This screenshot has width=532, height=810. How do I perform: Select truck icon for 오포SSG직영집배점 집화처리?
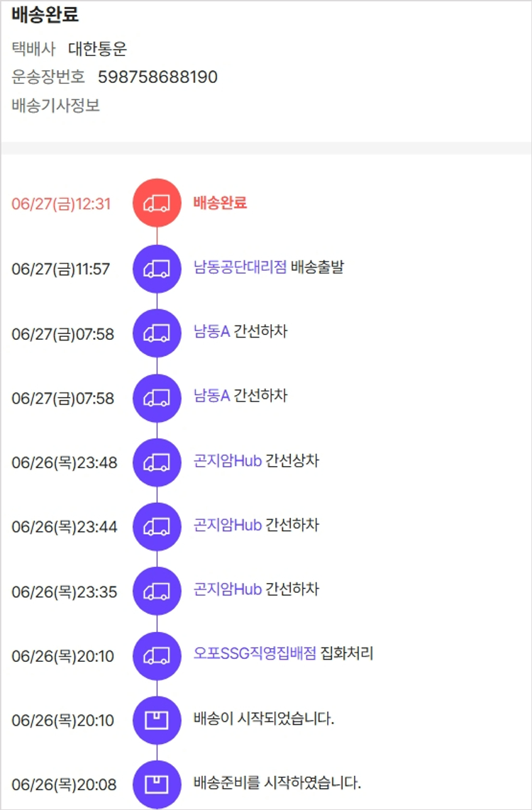pyautogui.click(x=157, y=656)
